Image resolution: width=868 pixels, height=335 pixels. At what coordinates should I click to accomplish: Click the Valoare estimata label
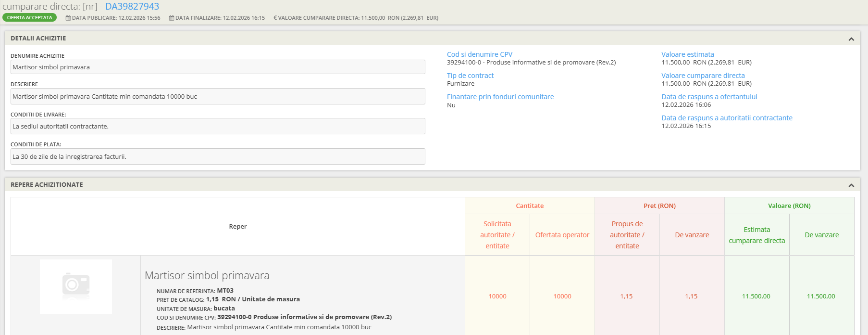point(687,54)
